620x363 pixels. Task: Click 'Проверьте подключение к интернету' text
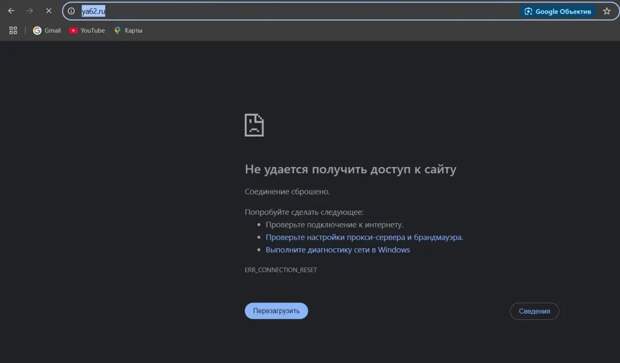coord(334,225)
